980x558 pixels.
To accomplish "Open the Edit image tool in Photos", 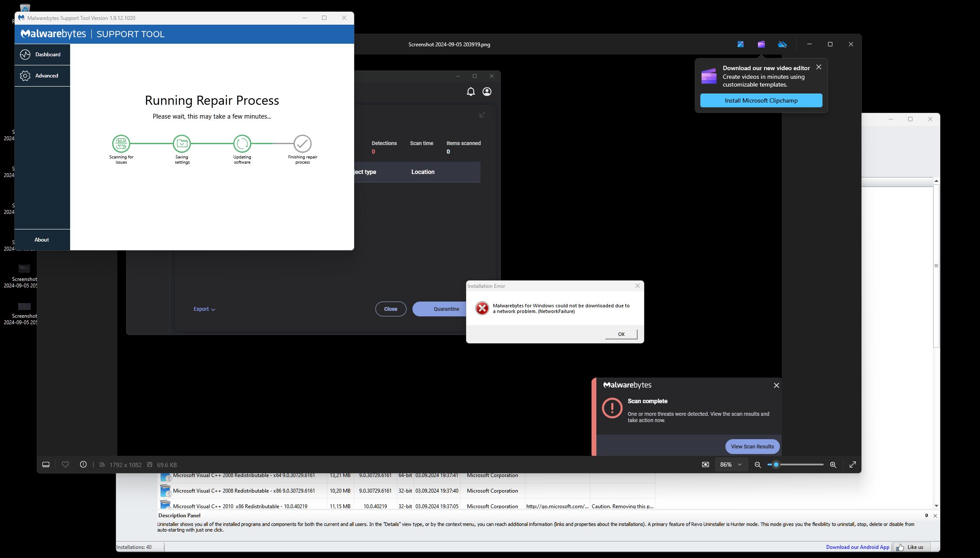I will [741, 44].
